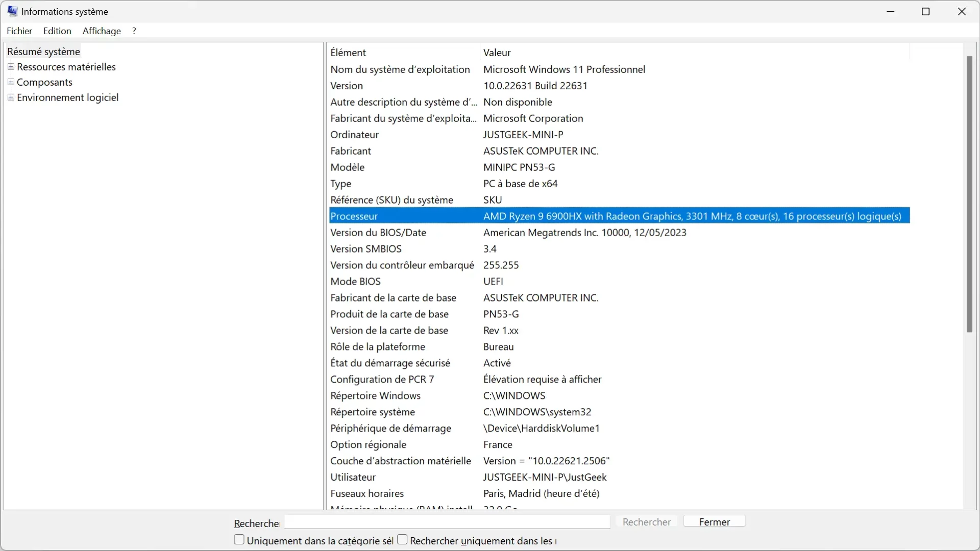Close the Informations système window

962,11
